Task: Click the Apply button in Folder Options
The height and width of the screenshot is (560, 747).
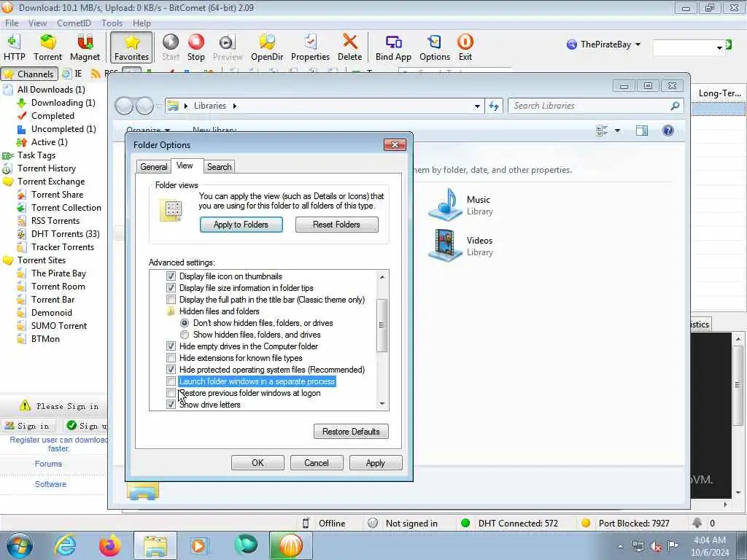Action: (x=376, y=463)
